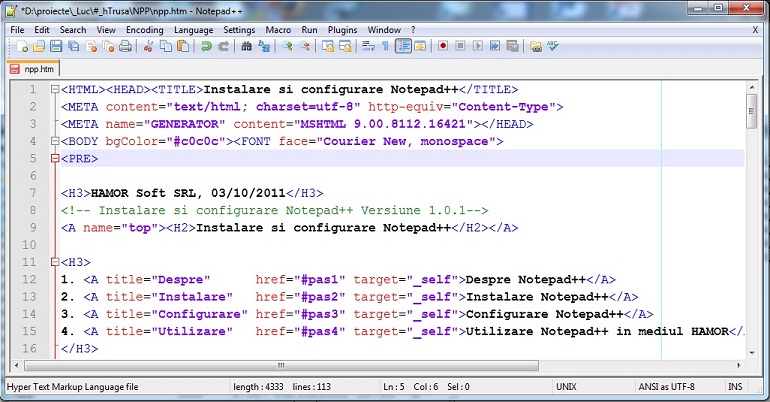Image resolution: width=770 pixels, height=402 pixels.
Task: Synchronize horizontal scrolling toolbar icon
Action: [345, 46]
